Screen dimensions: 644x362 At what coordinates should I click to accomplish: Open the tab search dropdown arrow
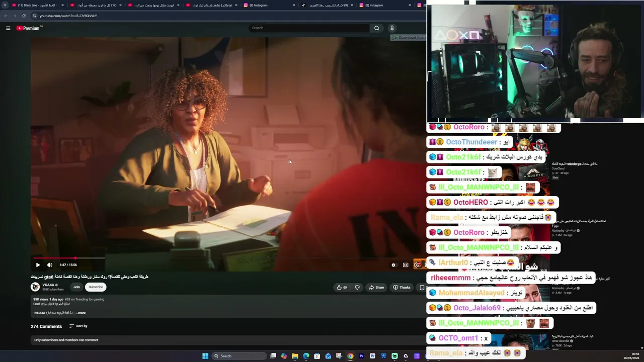click(5, 5)
